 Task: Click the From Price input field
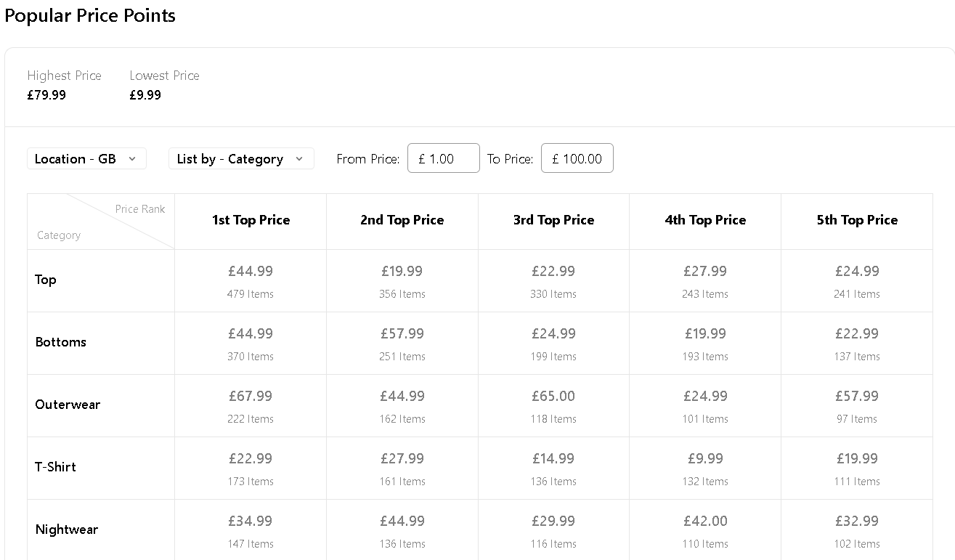[x=444, y=158]
